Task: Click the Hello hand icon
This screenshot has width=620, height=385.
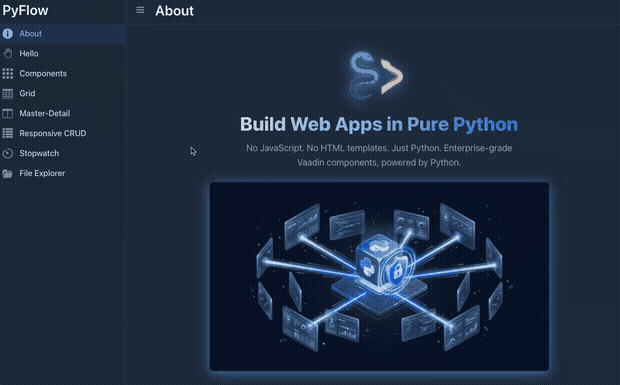Action: pos(8,53)
